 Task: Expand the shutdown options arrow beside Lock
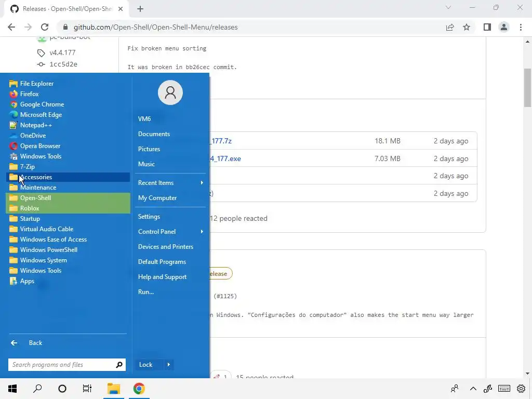[169, 365]
